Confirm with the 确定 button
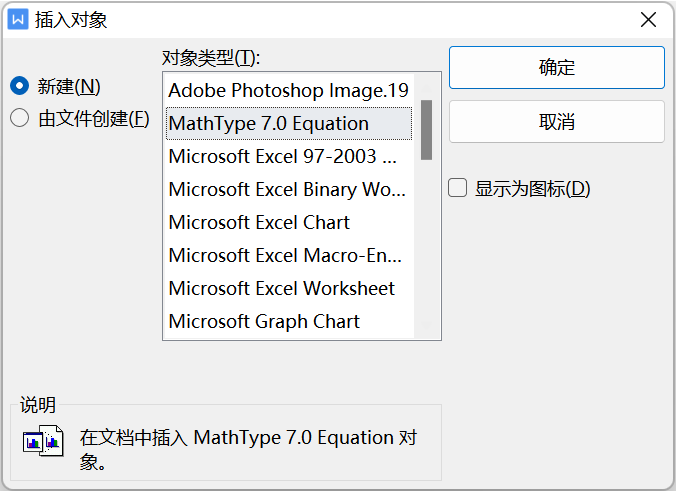676x491 pixels. pos(557,68)
